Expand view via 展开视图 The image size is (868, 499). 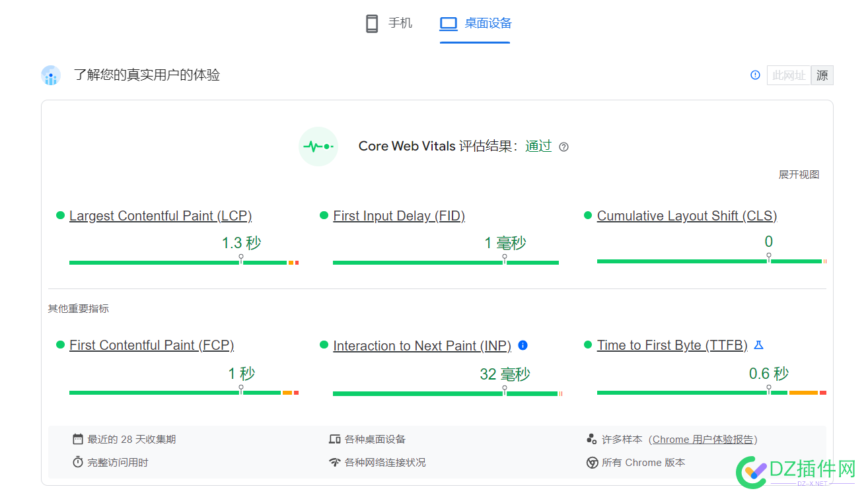[x=799, y=175]
